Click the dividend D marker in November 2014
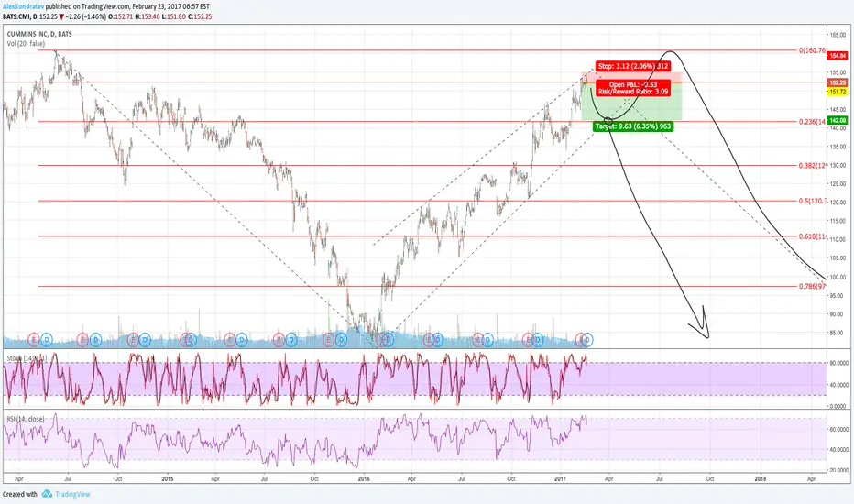Screen dimensions: 854x504 tap(145, 340)
